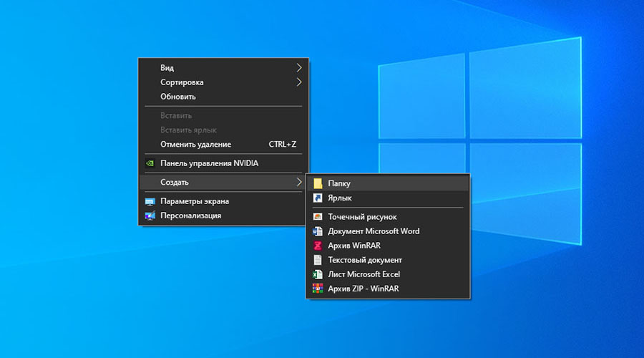
Task: Click the monitor icon beside Параметры экрана
Action: (x=150, y=201)
